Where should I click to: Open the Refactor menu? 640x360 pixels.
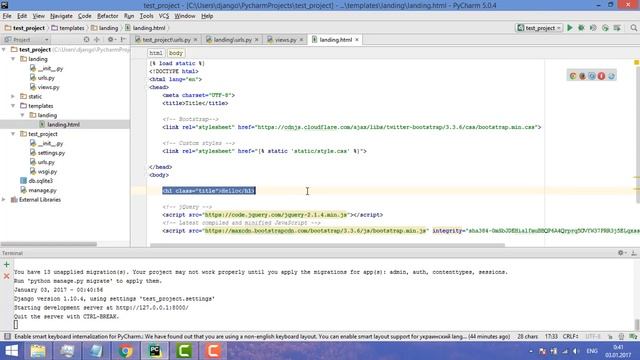click(x=108, y=16)
